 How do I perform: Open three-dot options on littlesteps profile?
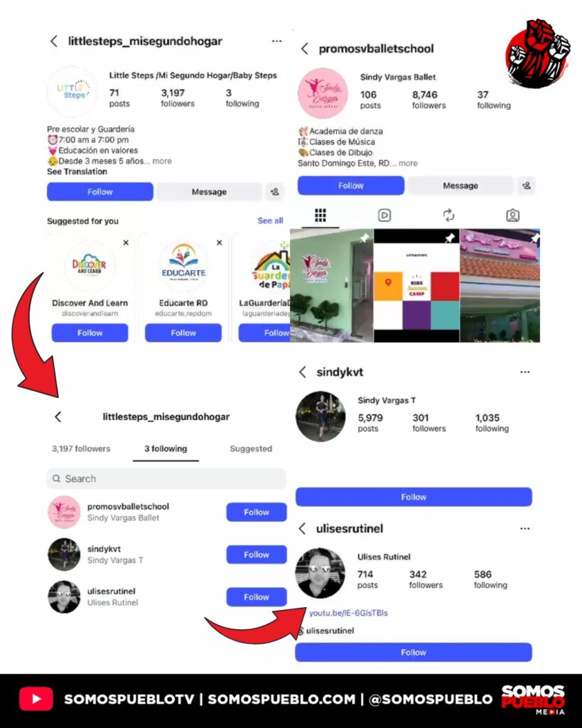(276, 41)
